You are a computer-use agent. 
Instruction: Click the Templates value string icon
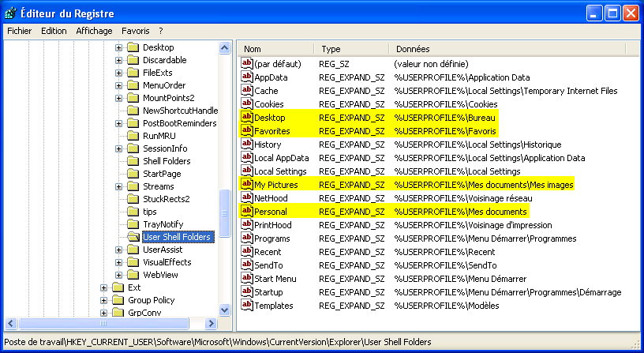click(246, 305)
